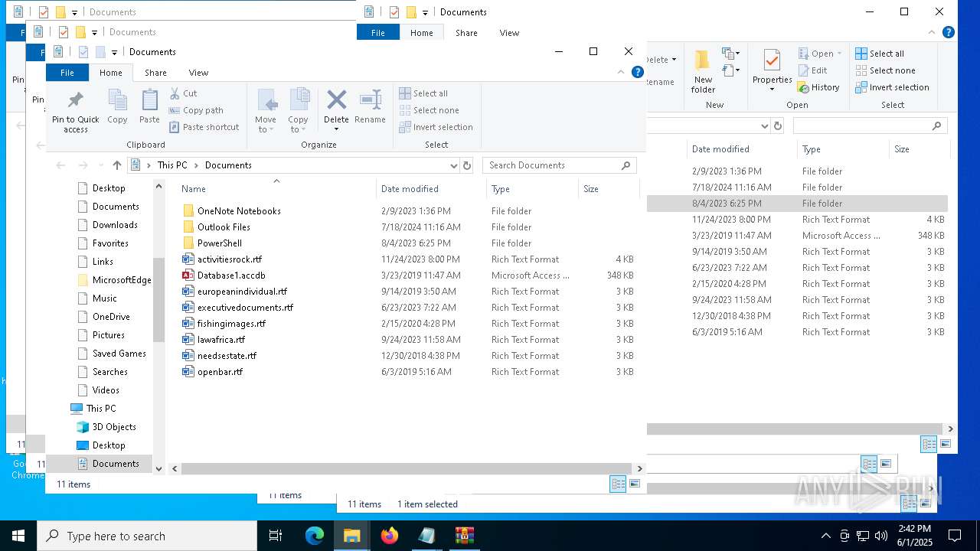980x551 pixels.
Task: Click Select all in back window ribbon
Action: (x=880, y=54)
